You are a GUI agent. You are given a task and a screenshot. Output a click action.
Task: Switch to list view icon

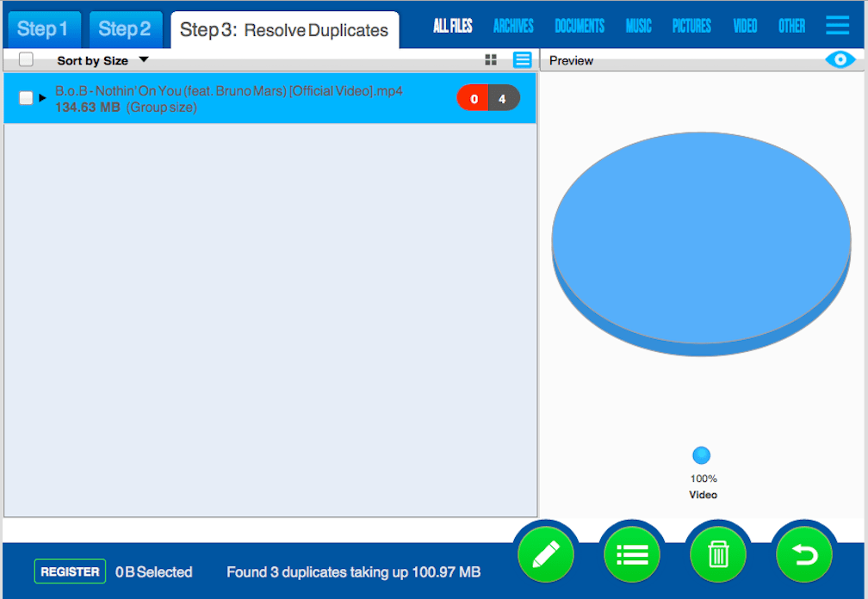522,59
